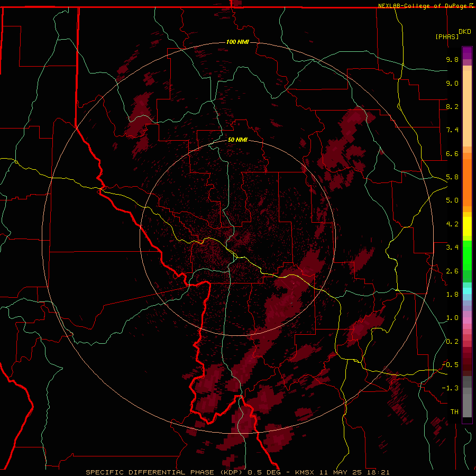Click the 9.0 color scale value
Viewport: 476px width, 476px height.
452,83
